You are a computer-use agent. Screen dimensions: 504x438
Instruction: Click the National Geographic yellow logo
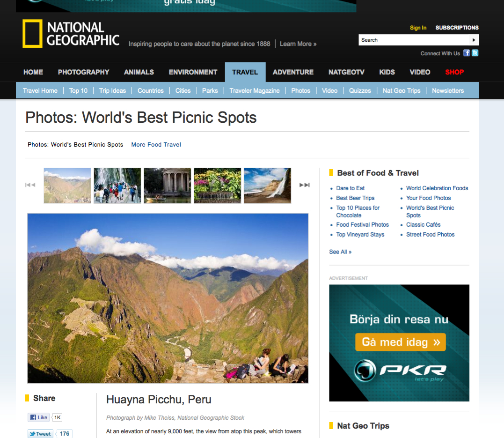32,33
